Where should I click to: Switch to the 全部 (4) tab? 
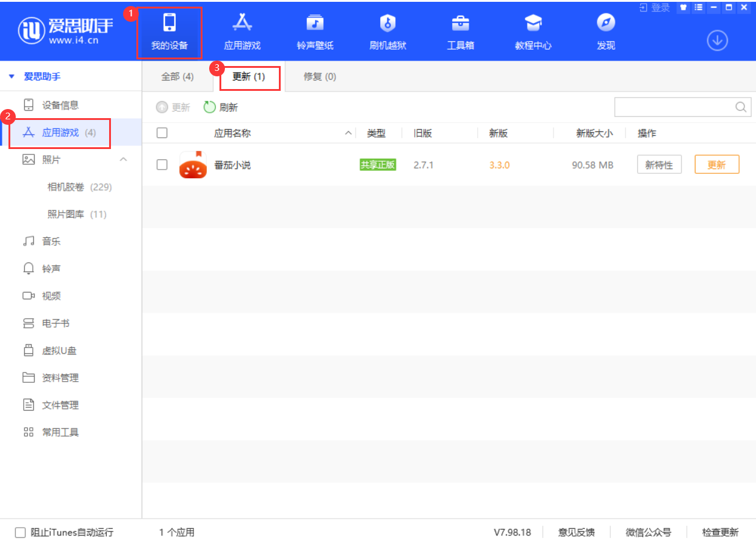(178, 77)
